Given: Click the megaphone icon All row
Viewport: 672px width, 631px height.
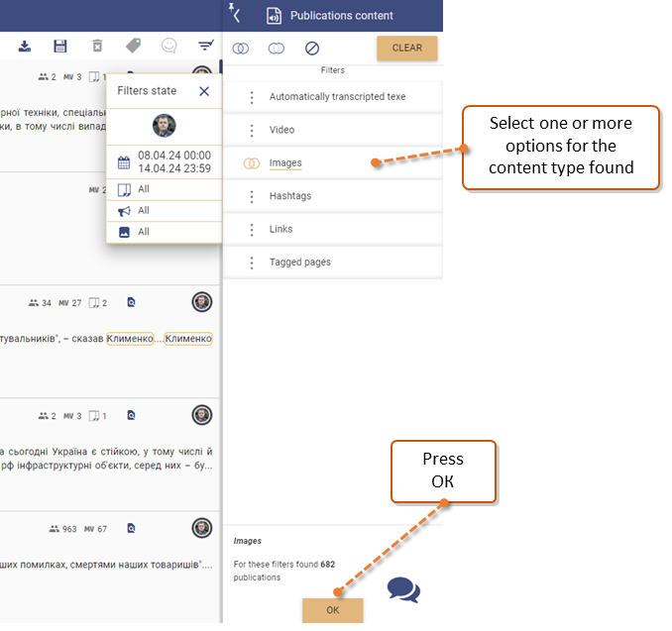Looking at the screenshot, I should [165, 211].
